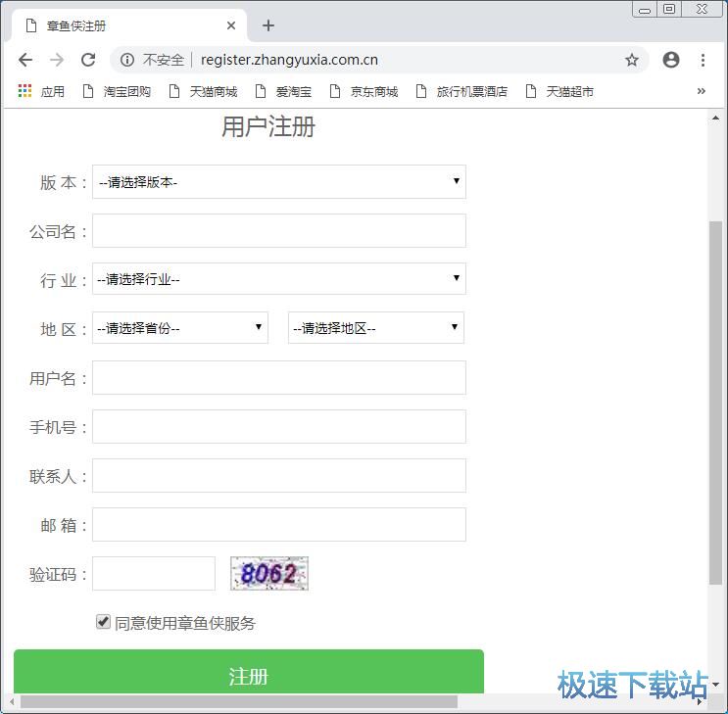Uncheck 同意使用章鱼侠服务 checkbox
The height and width of the screenshot is (714, 728).
[103, 622]
